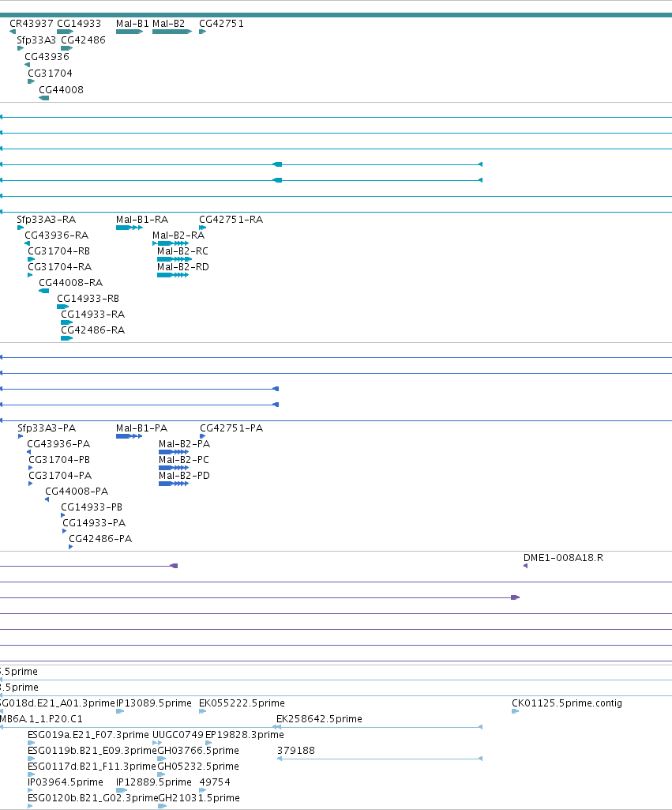The width and height of the screenshot is (672, 810).
Task: Select the IP03964.5prime EST label
Action: click(x=66, y=782)
